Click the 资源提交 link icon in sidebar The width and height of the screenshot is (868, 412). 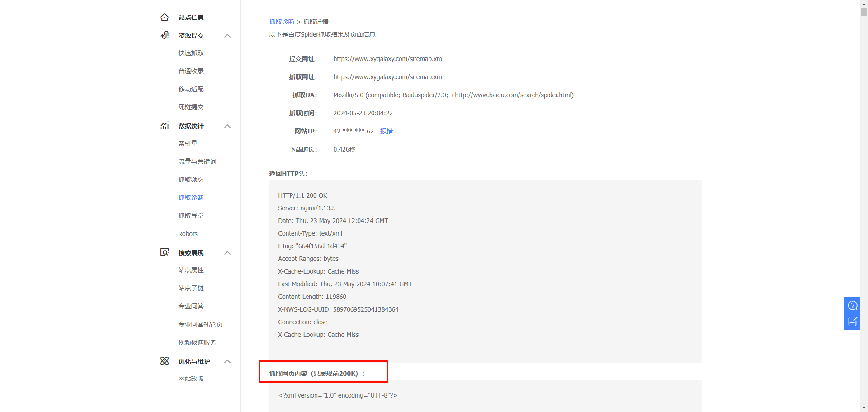165,35
